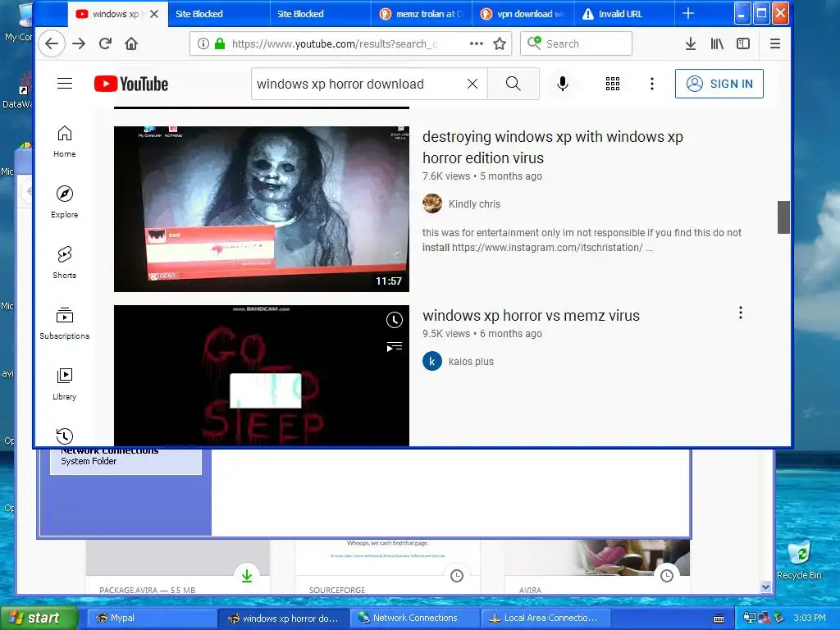The height and width of the screenshot is (630, 840).
Task: Go back to previous page
Action: pyautogui.click(x=52, y=43)
